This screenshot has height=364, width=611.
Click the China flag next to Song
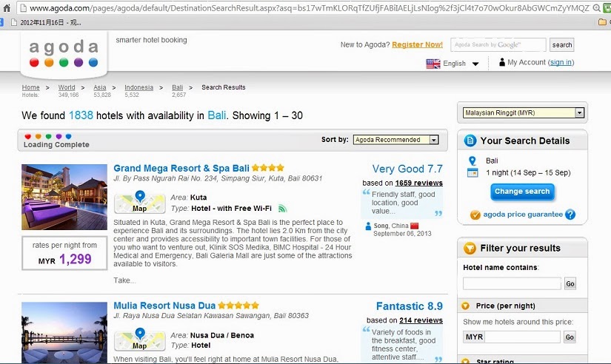414,226
